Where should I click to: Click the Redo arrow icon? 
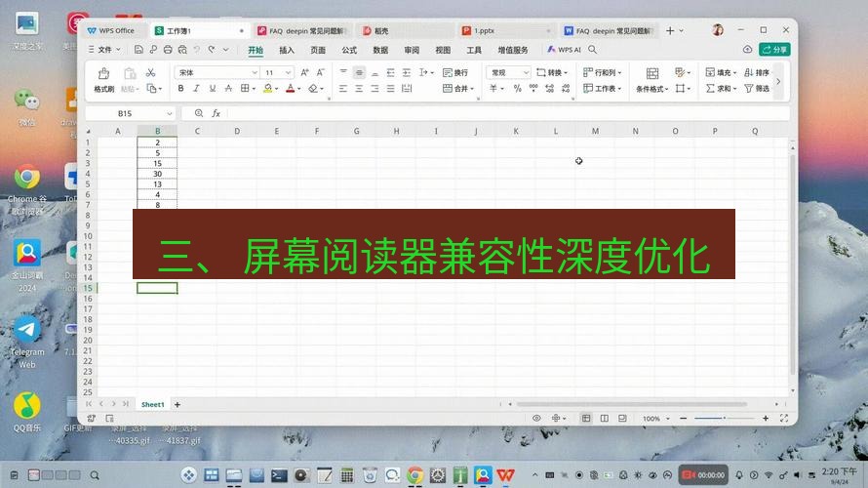pos(212,50)
